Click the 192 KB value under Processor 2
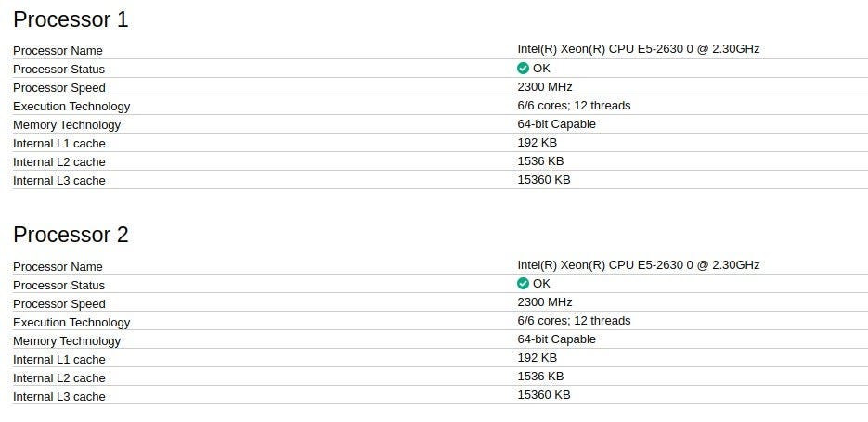This screenshot has height=422, width=868. coord(537,358)
